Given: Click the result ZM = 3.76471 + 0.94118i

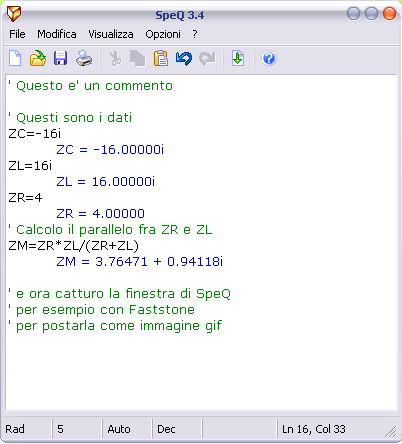Looking at the screenshot, I should pyautogui.click(x=139, y=262).
